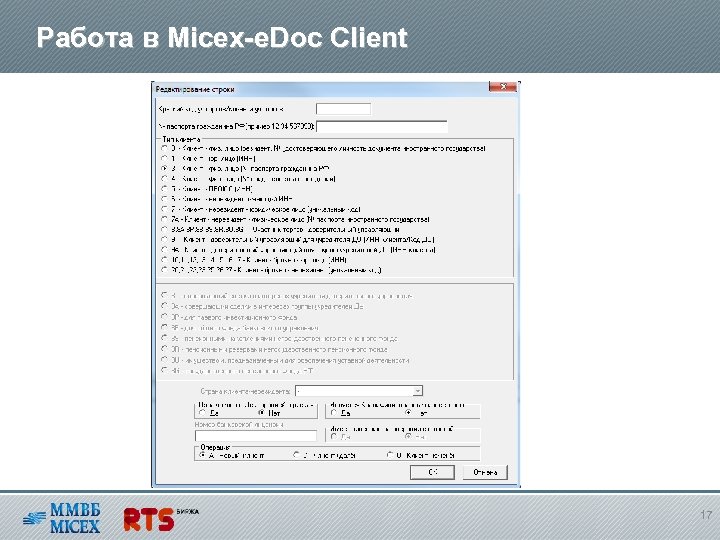Choose client type 7 non-resident legal entity

[164, 209]
